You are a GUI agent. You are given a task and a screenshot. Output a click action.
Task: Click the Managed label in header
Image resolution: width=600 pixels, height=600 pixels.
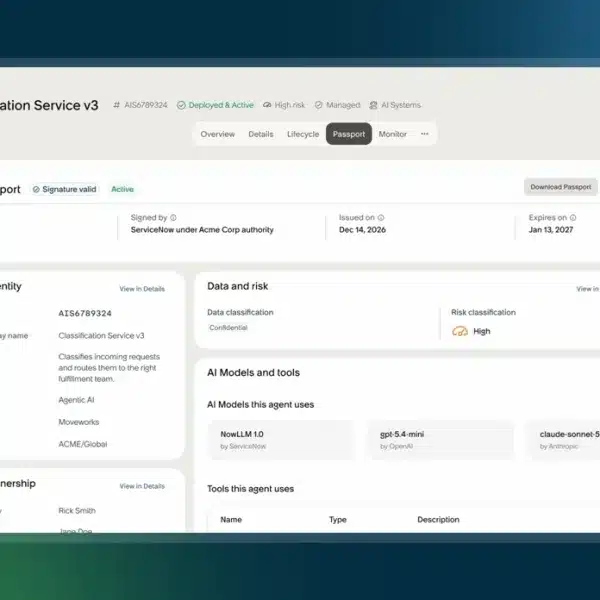click(343, 105)
